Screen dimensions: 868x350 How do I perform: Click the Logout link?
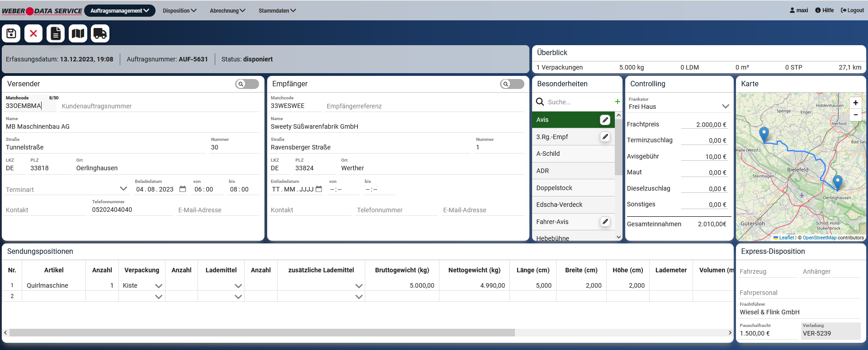click(852, 10)
